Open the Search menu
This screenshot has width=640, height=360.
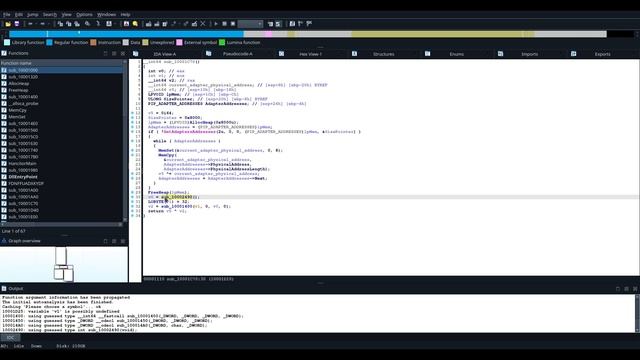coord(50,15)
